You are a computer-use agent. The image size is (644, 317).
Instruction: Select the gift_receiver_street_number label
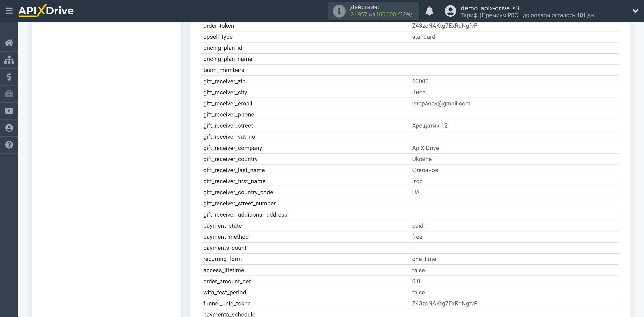click(x=239, y=203)
